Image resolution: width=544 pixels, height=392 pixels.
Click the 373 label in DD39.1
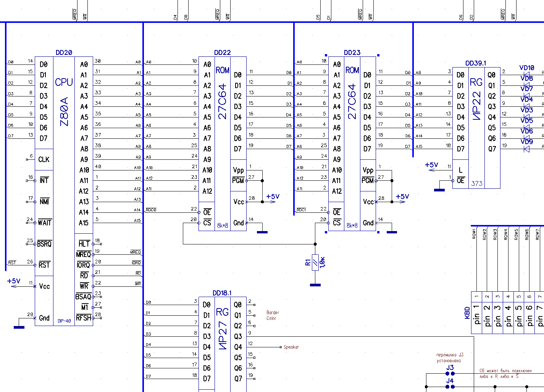477,183
